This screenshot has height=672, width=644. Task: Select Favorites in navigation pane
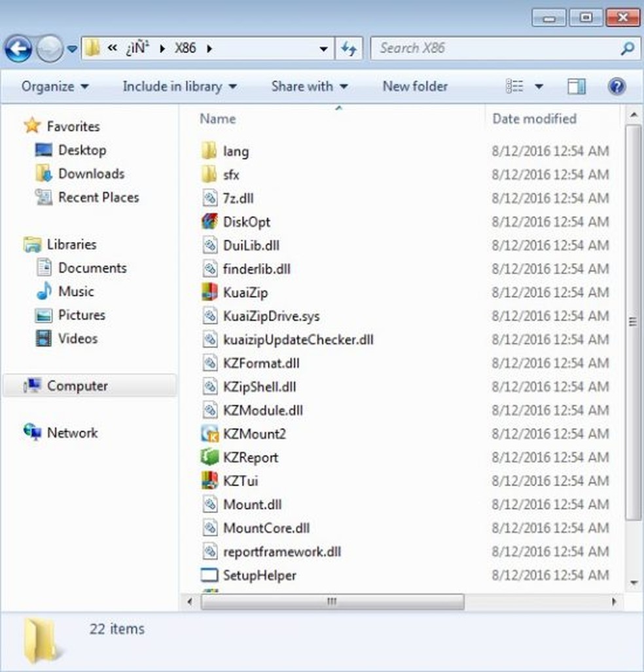tap(73, 126)
